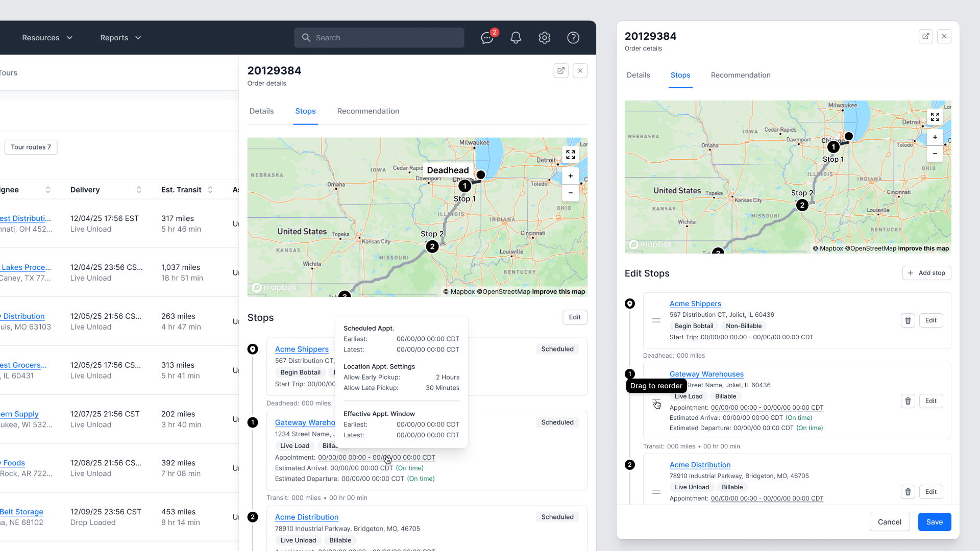Expand the right panel map to fullscreen

(x=935, y=117)
